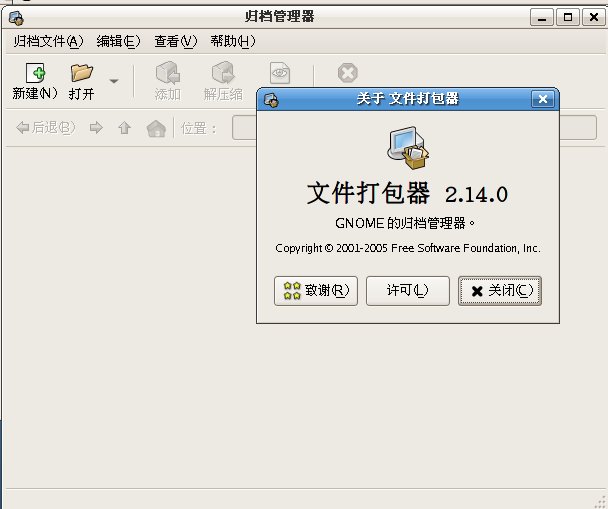This screenshot has height=509, width=608.
Task: Open the 归档文件(A) menu
Action: pos(48,41)
